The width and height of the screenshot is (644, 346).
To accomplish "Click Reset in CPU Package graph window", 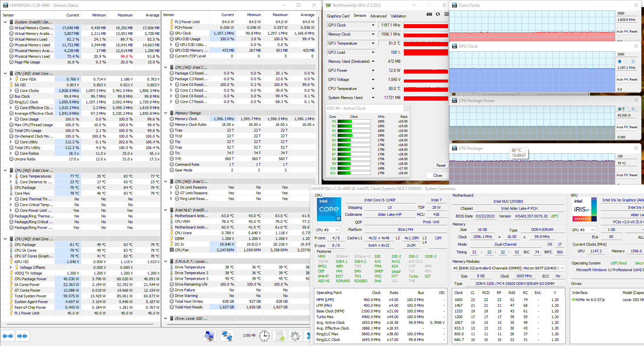I will tap(633, 175).
